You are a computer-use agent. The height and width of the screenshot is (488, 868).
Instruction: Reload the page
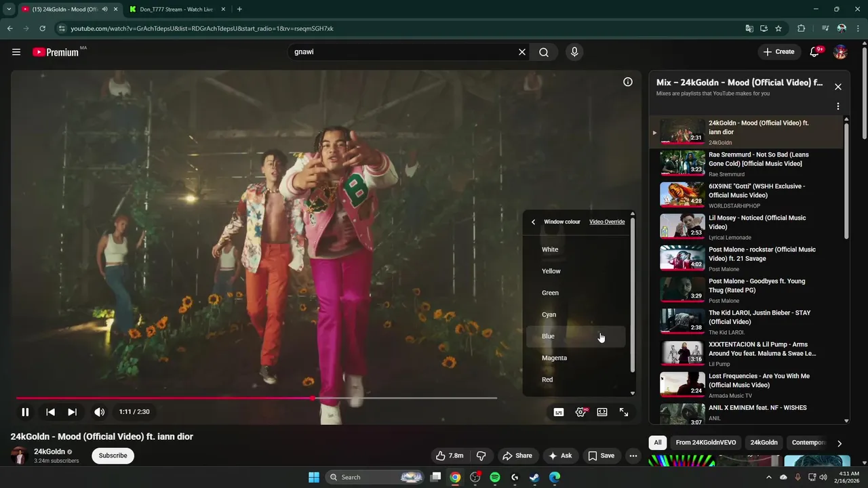pyautogui.click(x=42, y=28)
